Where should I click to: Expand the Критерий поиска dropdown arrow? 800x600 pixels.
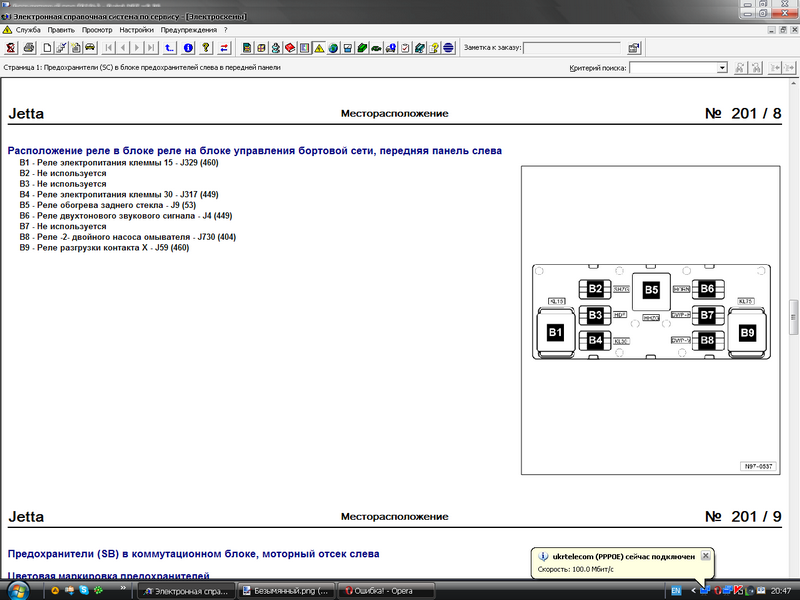pos(722,68)
